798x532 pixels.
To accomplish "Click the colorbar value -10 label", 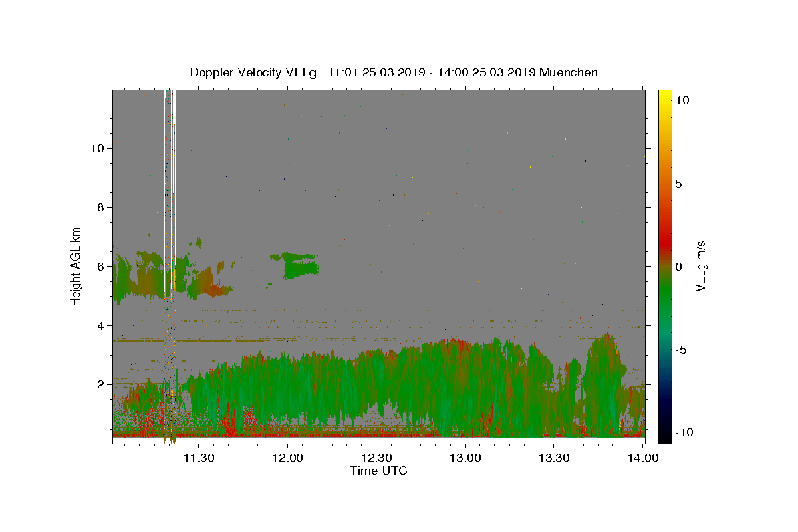I will click(684, 432).
